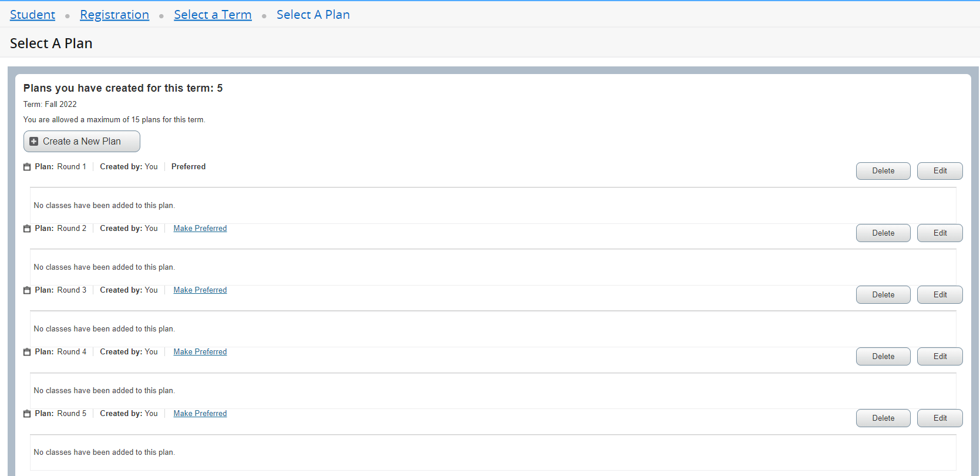Click the clipboard icon beside Plan Round 5
This screenshot has width=980, height=476.
click(x=27, y=414)
